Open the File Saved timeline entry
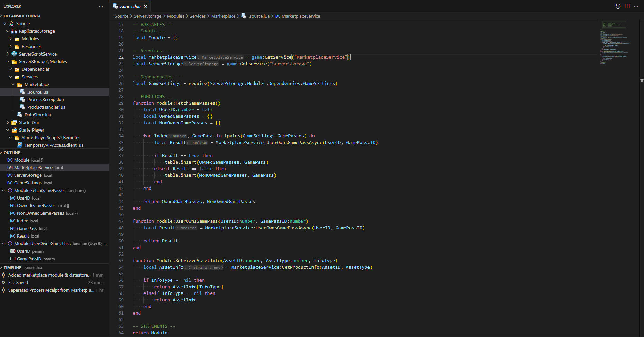This screenshot has height=337, width=644. point(54,282)
